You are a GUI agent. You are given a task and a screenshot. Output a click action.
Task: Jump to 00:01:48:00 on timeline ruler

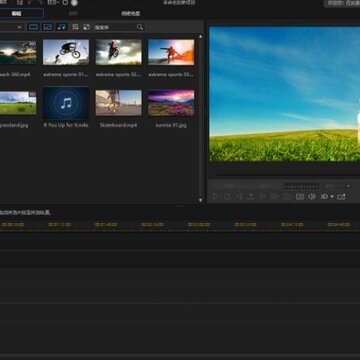coord(106,225)
